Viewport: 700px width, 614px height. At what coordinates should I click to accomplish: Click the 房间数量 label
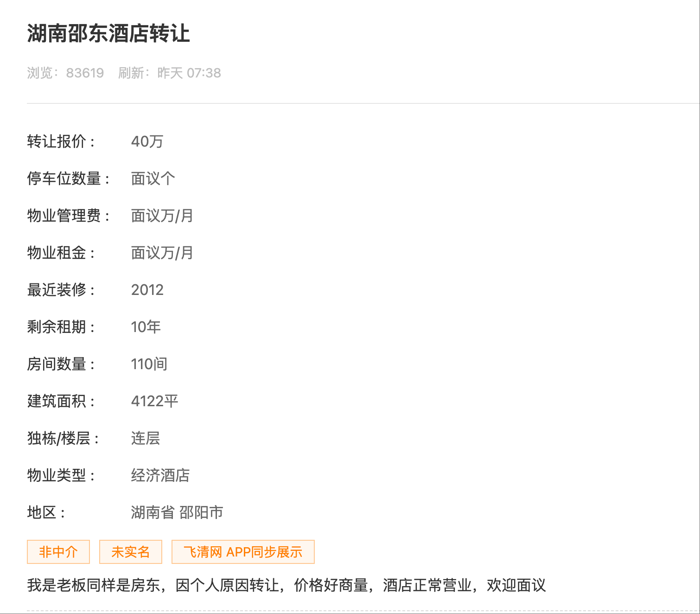click(x=61, y=364)
